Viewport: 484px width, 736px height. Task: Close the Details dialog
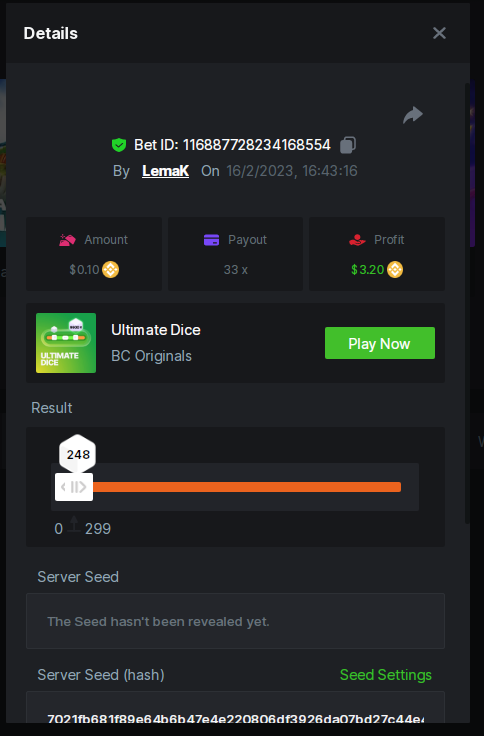(x=439, y=33)
